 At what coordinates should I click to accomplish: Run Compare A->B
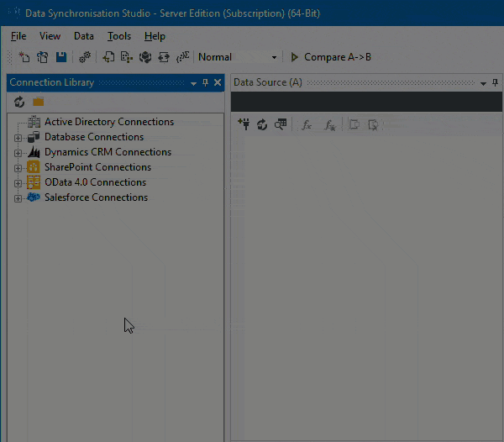point(330,57)
